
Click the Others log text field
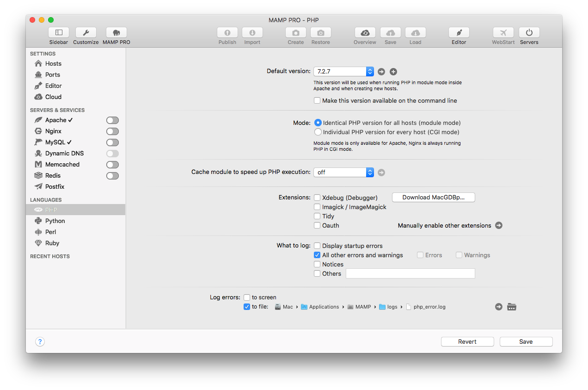coord(410,274)
